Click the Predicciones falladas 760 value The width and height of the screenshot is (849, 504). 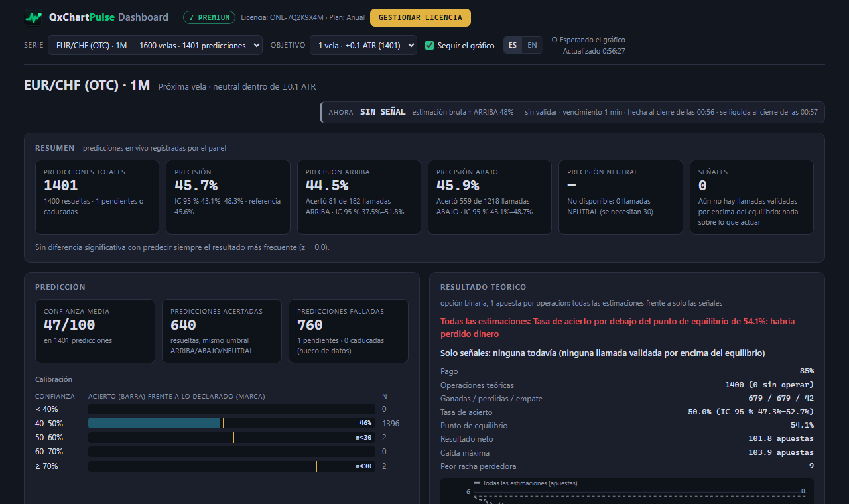click(310, 325)
